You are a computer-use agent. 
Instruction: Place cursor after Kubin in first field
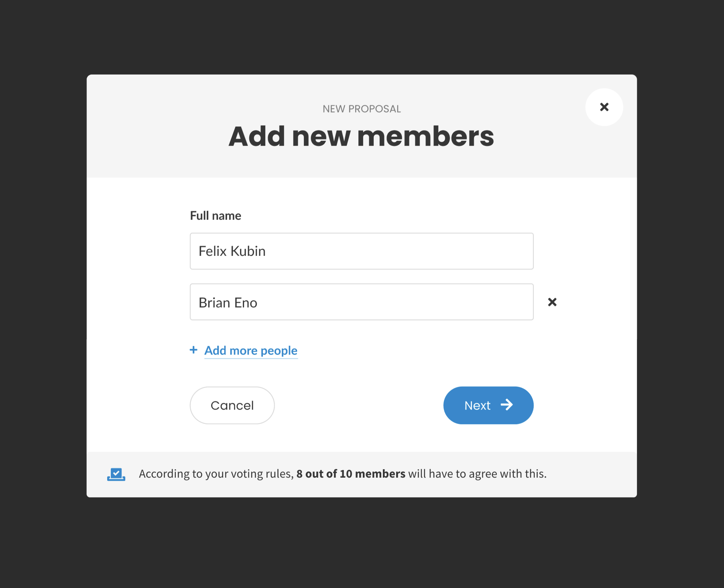pos(266,251)
